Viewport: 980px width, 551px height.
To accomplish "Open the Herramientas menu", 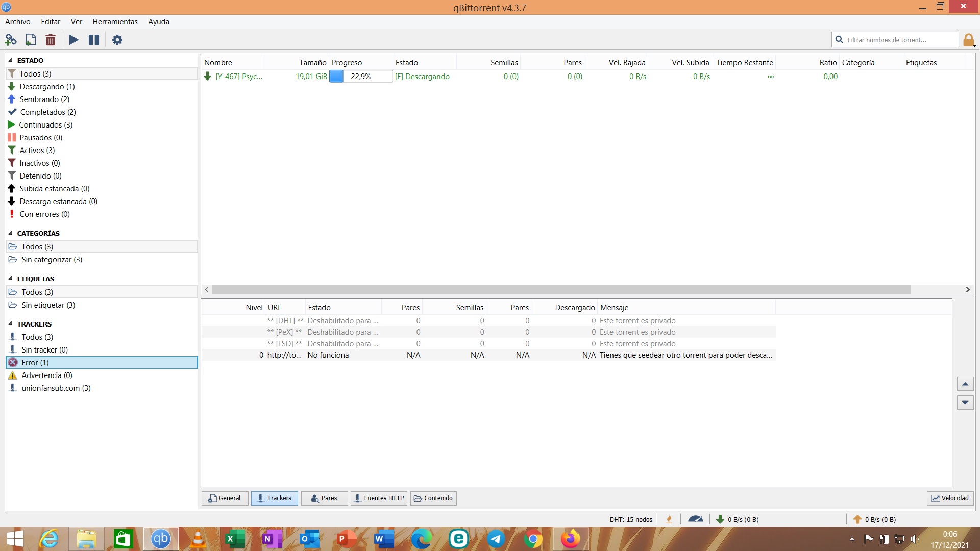I will tap(115, 21).
